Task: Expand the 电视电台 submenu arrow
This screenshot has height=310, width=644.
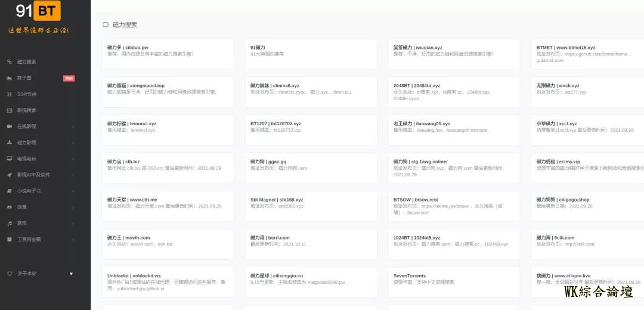Action: point(73,159)
